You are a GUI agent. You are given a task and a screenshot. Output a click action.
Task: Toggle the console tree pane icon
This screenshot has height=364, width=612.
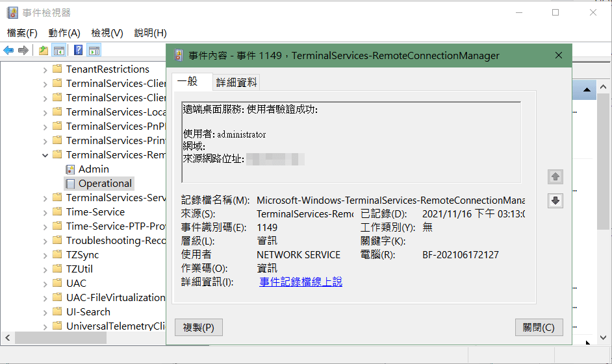(58, 51)
